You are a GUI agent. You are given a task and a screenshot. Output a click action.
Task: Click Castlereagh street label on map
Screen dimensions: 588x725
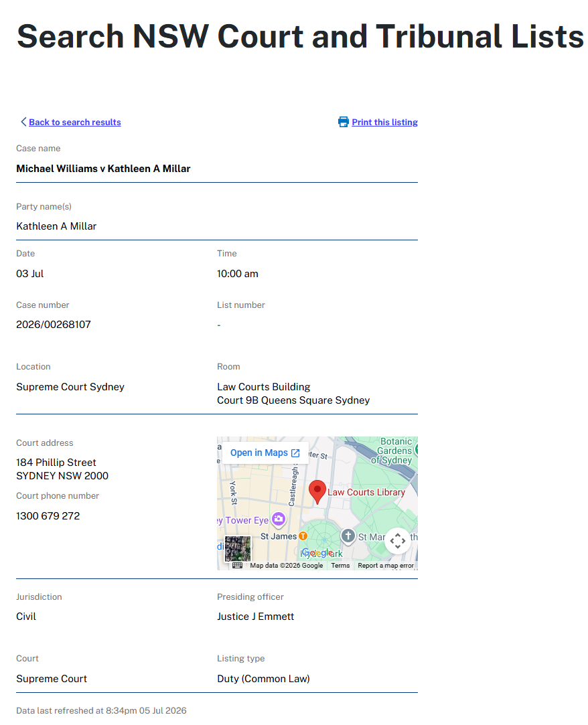293,487
